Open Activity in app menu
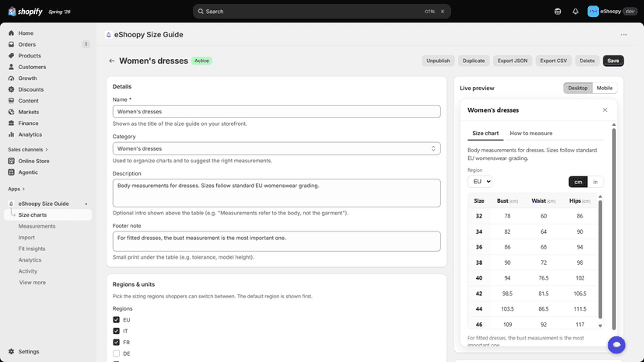The image size is (644, 362). 27,271
